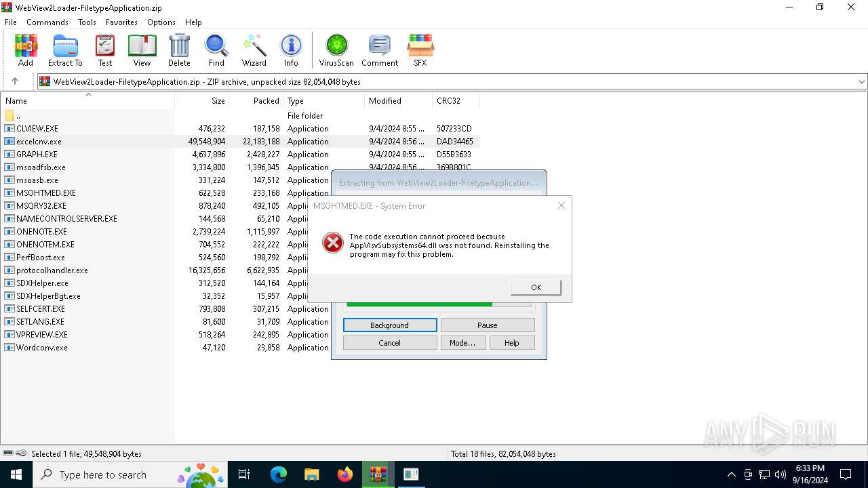Select the protocolhandler.exe file icon
Screen dimensions: 868x488
(x=9, y=270)
